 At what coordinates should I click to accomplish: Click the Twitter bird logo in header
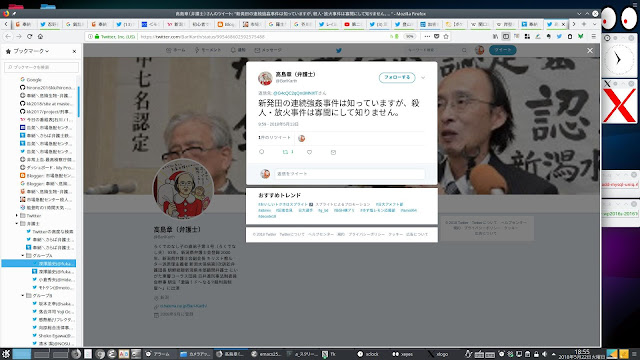point(338,51)
